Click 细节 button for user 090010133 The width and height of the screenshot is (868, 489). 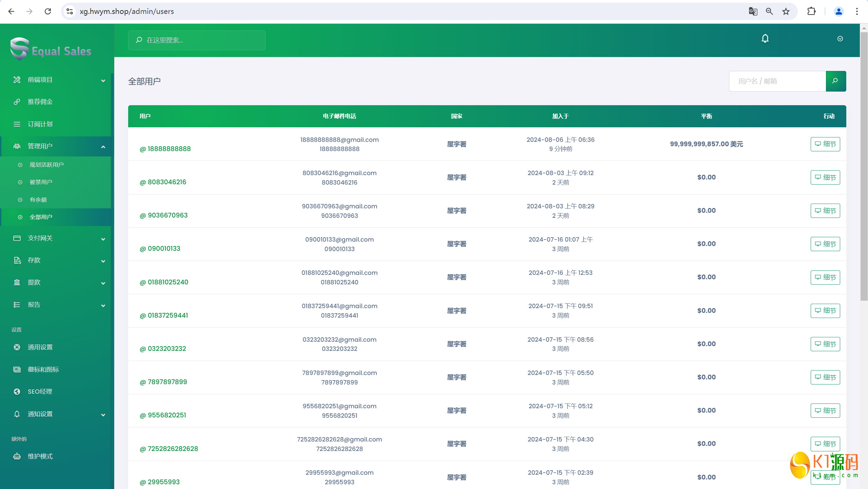[825, 244]
